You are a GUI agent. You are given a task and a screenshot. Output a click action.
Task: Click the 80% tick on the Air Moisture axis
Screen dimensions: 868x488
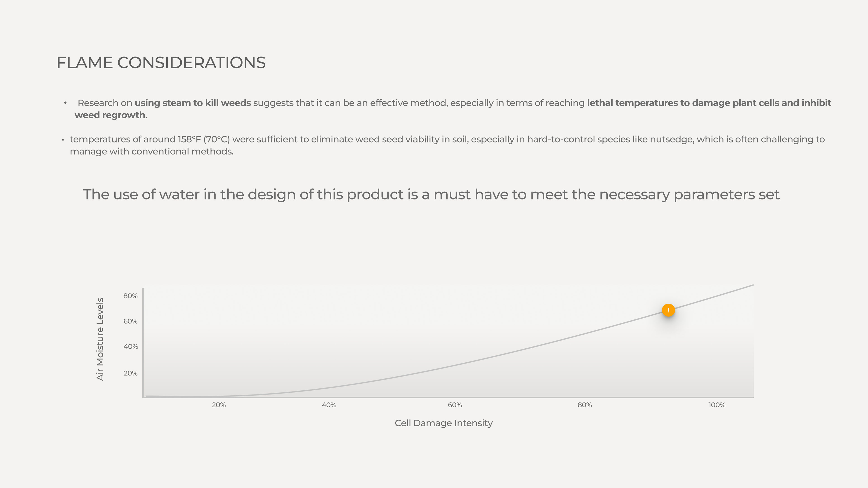[x=130, y=296]
